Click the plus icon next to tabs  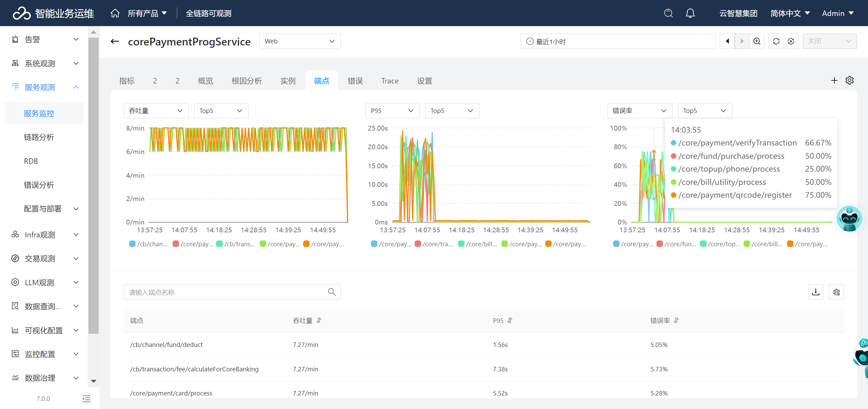pos(834,80)
